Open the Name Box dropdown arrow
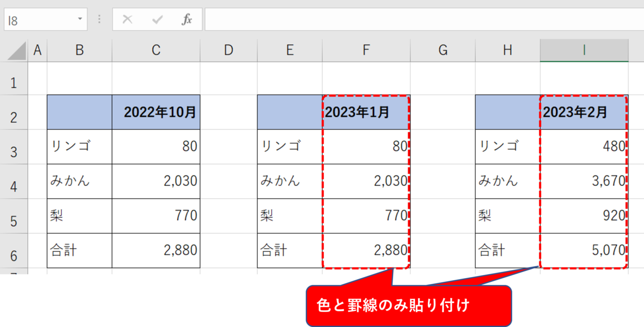The image size is (644, 327). tap(80, 19)
